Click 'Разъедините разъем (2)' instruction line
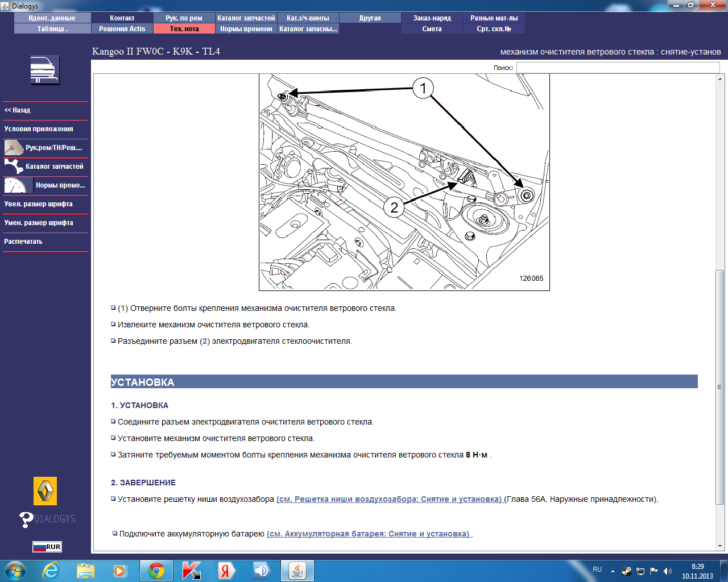This screenshot has height=582, width=728. [x=235, y=342]
